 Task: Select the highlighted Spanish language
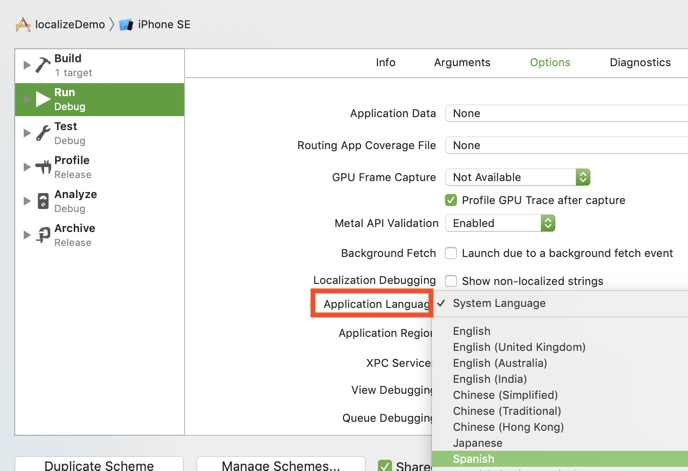click(x=560, y=459)
